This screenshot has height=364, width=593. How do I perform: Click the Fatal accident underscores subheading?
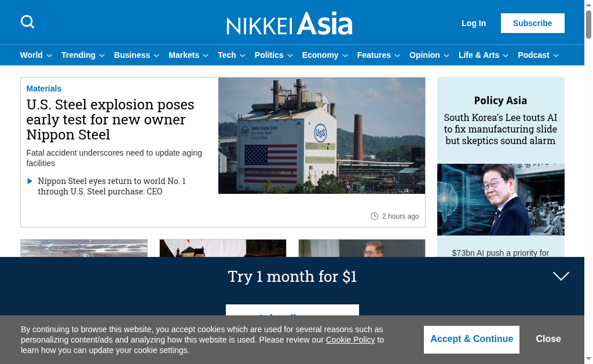pos(114,158)
